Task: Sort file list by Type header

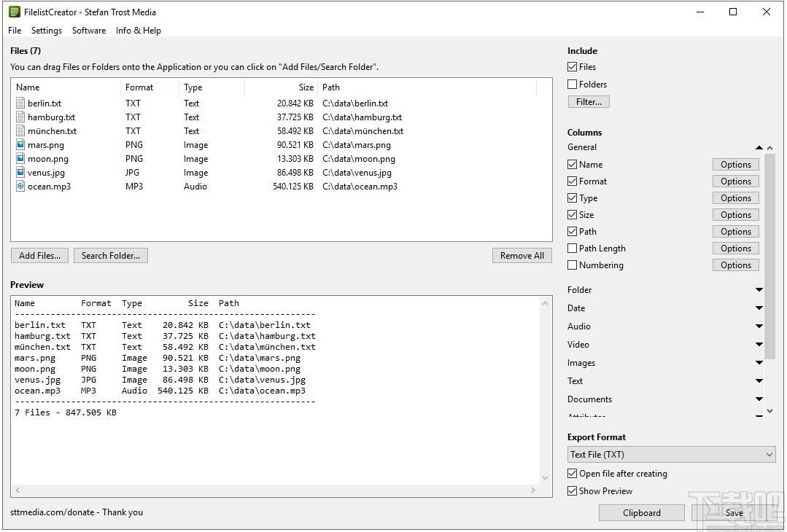Action: (x=212, y=87)
